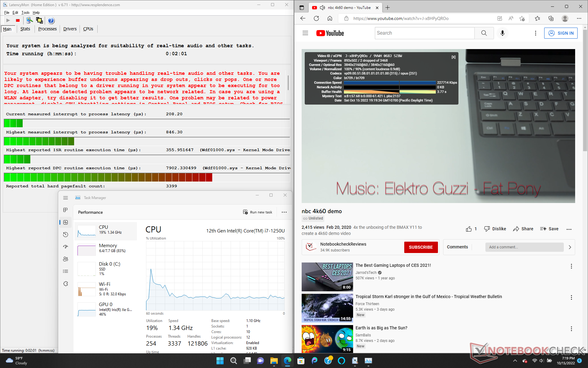Image resolution: width=588 pixels, height=368 pixels.
Task: Open Task Manager app history icon
Action: click(x=66, y=235)
